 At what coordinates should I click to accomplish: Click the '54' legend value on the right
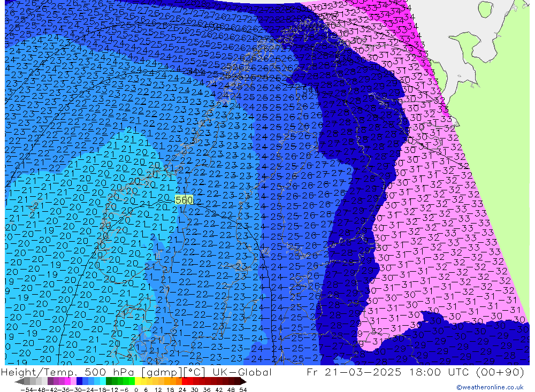pos(243,390)
